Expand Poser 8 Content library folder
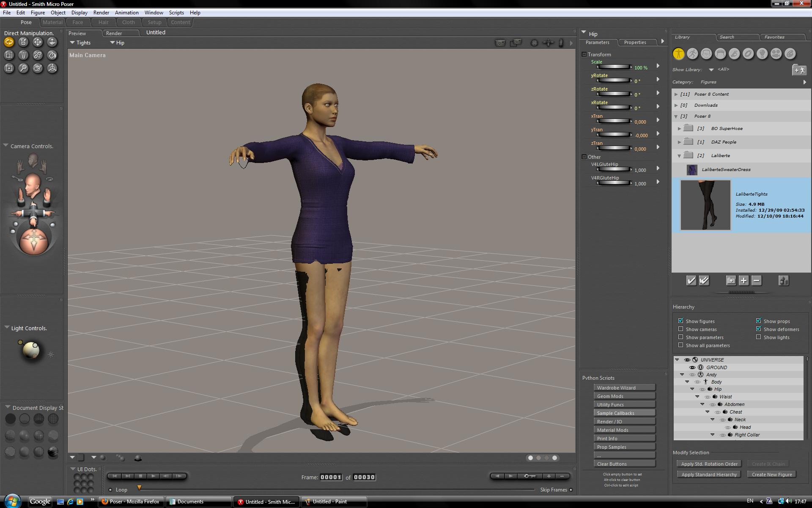The height and width of the screenshot is (508, 812). point(676,94)
